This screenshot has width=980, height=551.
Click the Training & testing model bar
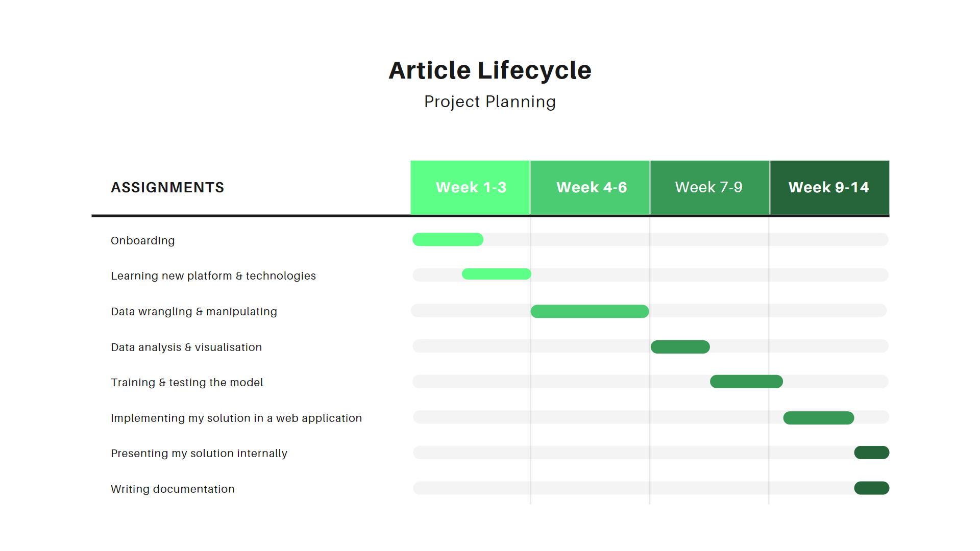pos(746,382)
